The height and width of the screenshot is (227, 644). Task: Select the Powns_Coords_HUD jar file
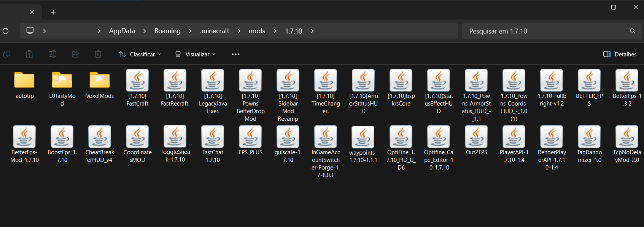click(x=514, y=96)
